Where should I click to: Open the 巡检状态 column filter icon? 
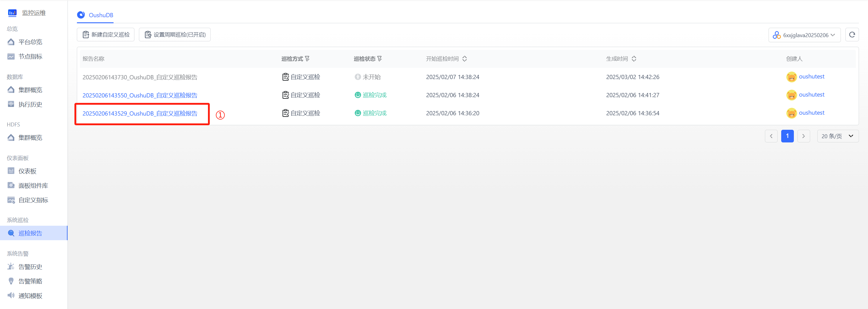click(x=380, y=59)
